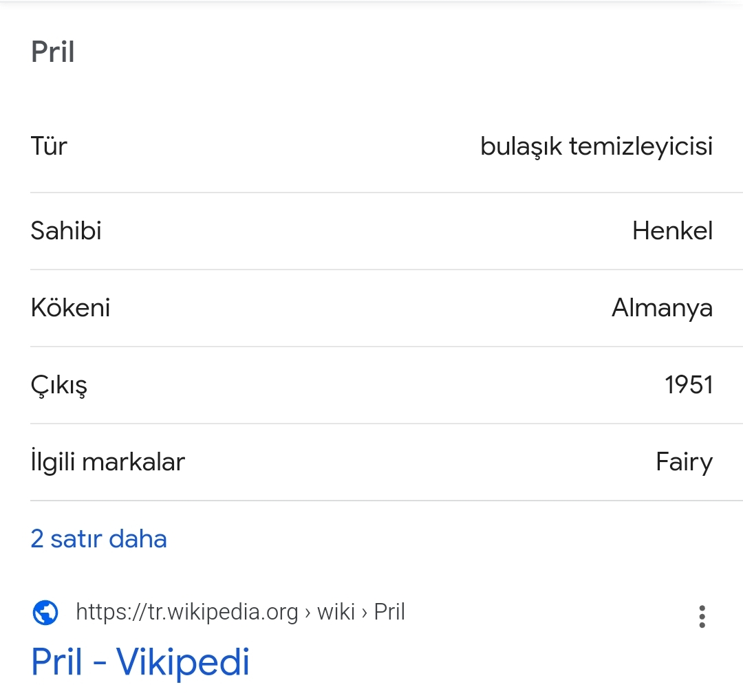
Task: Open the three-dot more options menu
Action: pos(702,616)
